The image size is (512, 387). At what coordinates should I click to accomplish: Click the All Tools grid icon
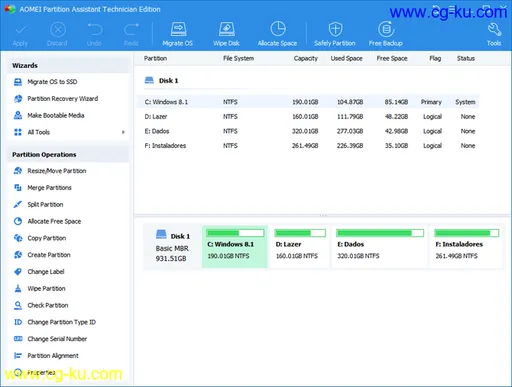pyautogui.click(x=18, y=132)
